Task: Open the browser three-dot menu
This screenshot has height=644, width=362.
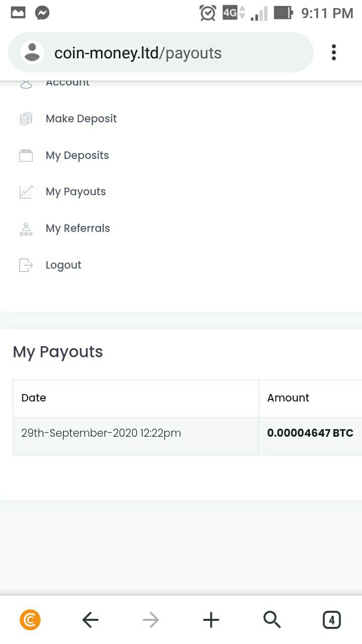Action: pos(333,52)
